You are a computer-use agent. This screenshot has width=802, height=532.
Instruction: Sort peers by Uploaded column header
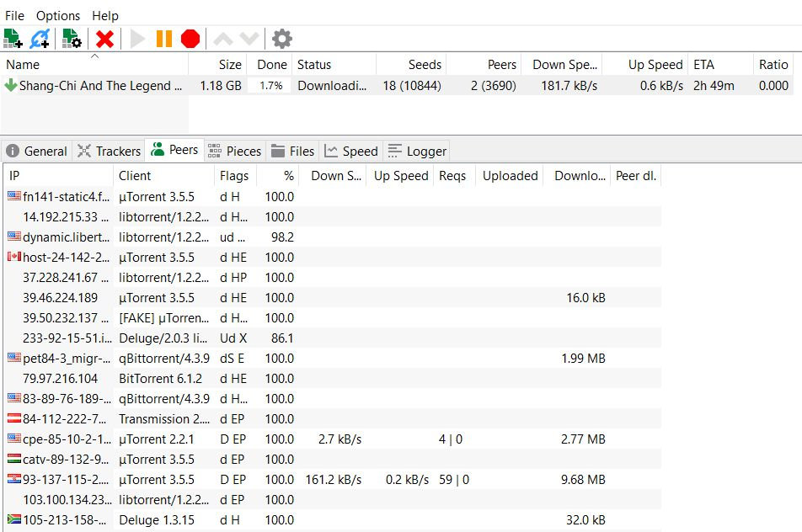[x=510, y=176]
